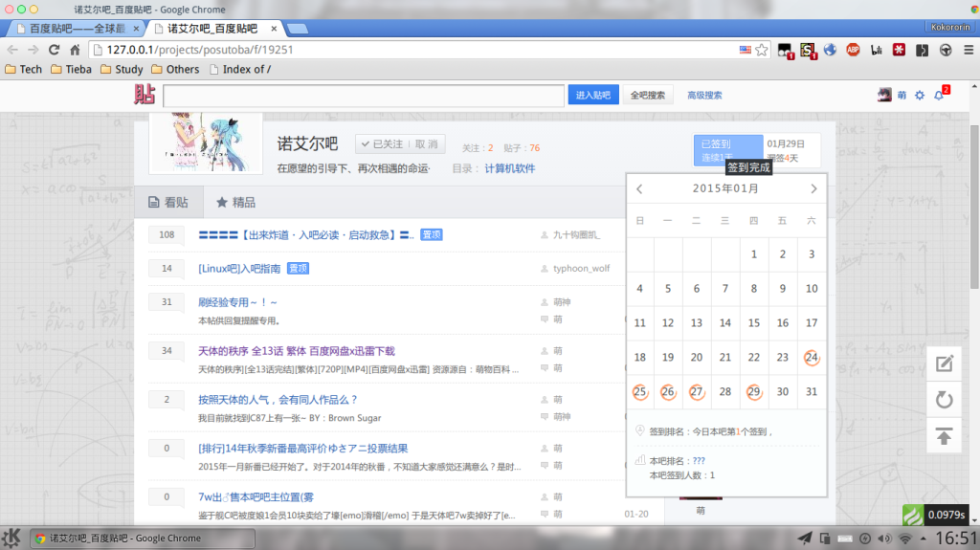Image resolution: width=980 pixels, height=550 pixels.
Task: Click the Chrome taskbar entry
Action: 143,539
